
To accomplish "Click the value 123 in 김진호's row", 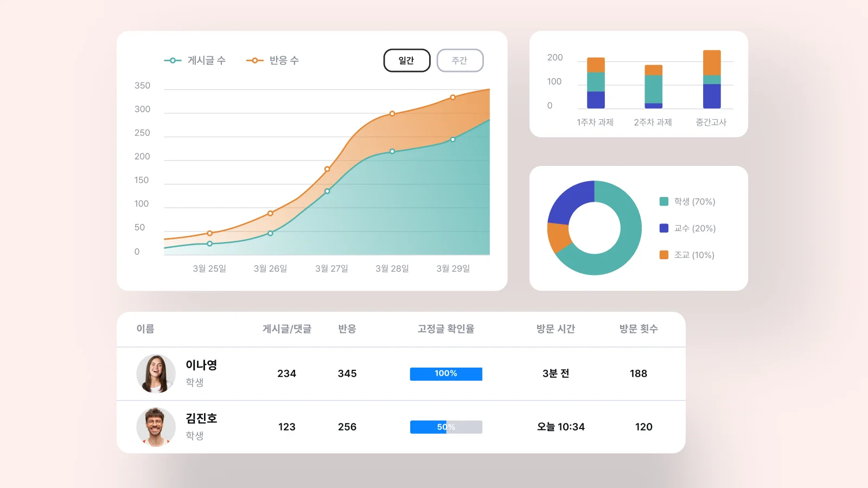I will click(x=287, y=427).
